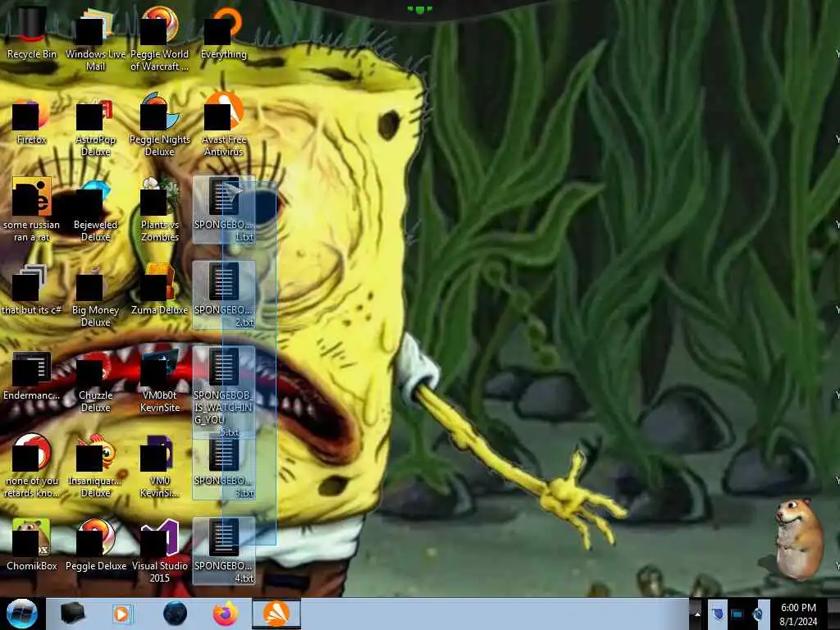
Task: Select the Everything search shortcut
Action: coord(223,31)
